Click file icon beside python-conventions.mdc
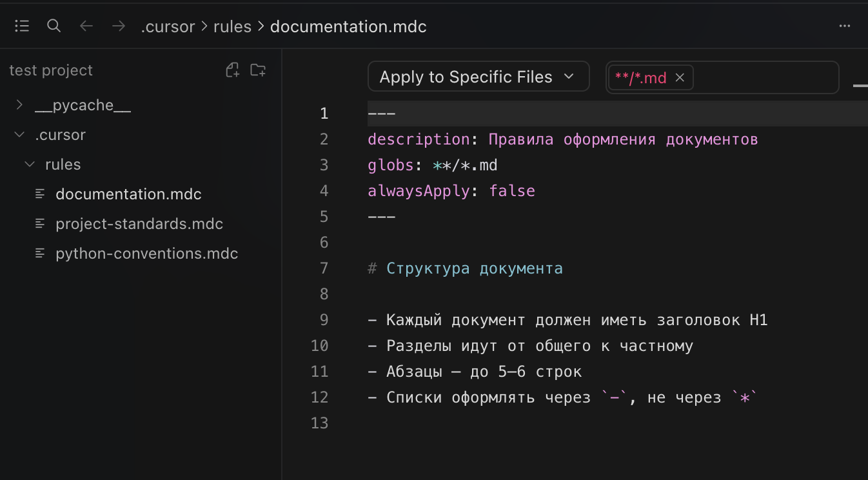This screenshot has width=868, height=480. point(41,253)
